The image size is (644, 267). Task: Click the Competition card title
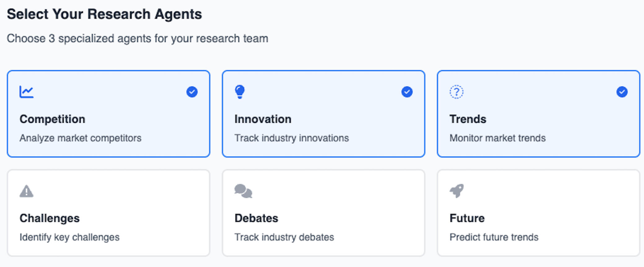52,119
